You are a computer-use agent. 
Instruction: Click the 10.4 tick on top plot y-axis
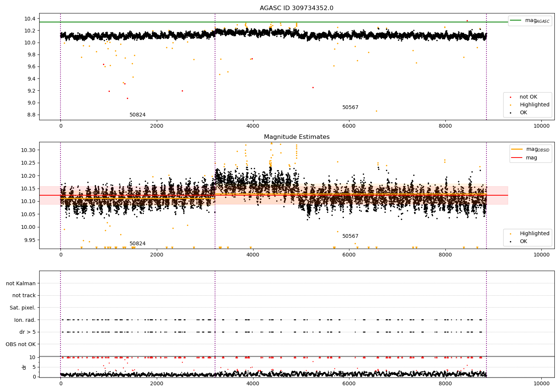tap(30, 19)
